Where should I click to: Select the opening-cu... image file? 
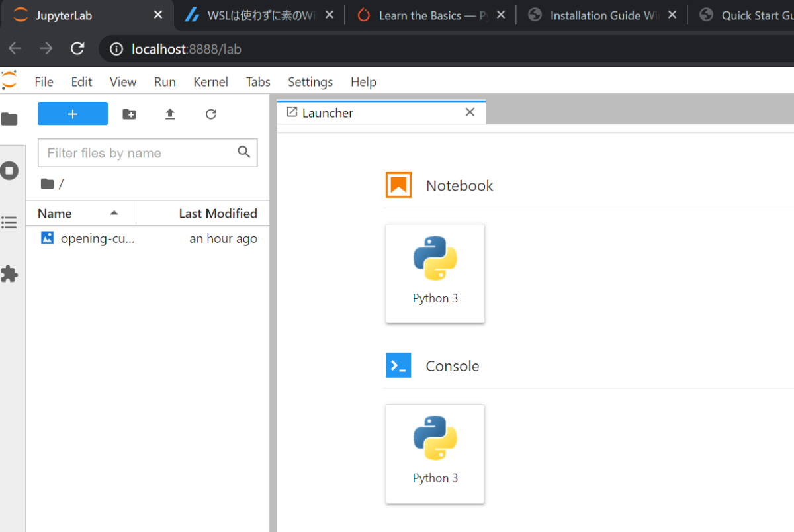point(148,238)
